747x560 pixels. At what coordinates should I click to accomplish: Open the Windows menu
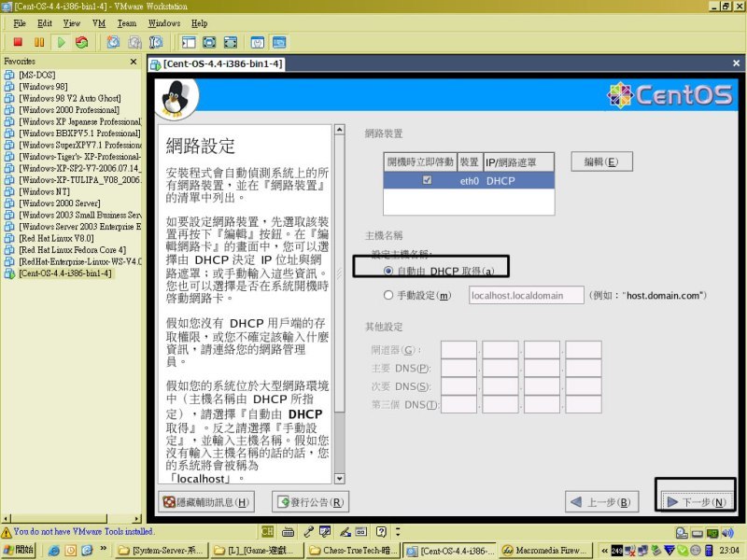tap(164, 23)
